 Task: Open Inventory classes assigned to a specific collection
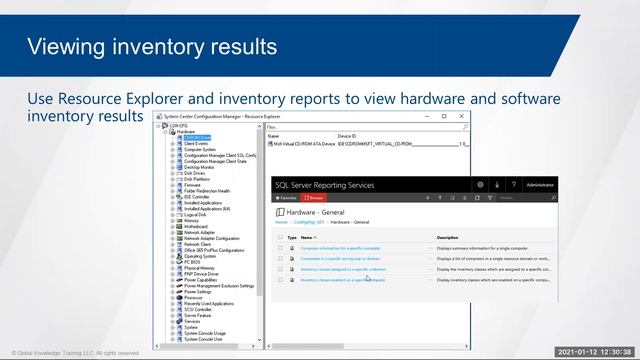click(x=343, y=269)
